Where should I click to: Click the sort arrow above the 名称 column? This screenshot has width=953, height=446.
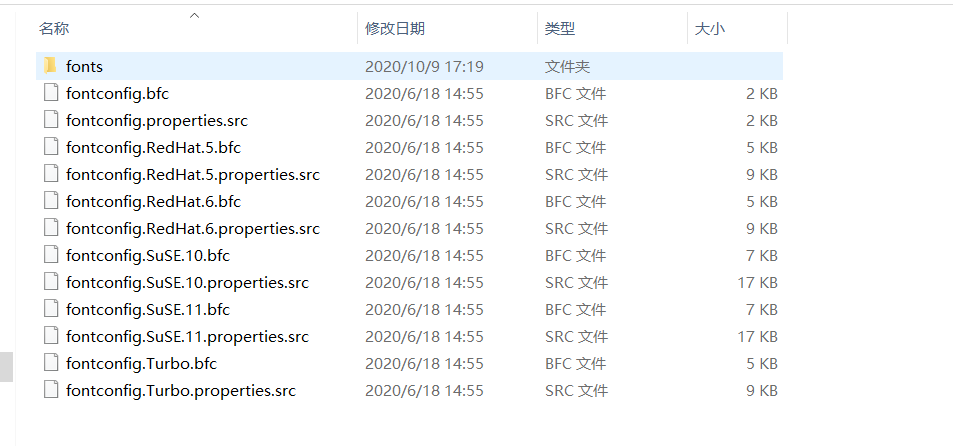click(195, 15)
